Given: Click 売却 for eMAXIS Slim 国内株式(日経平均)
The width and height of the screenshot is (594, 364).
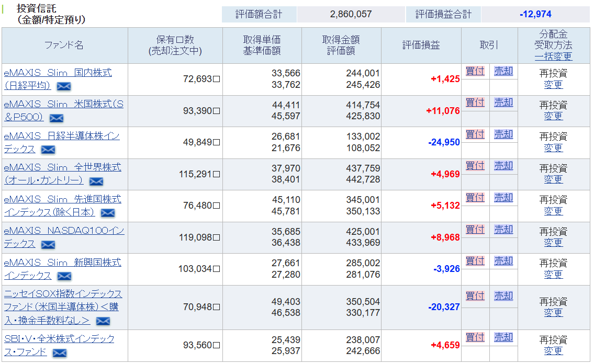Looking at the screenshot, I should (503, 71).
